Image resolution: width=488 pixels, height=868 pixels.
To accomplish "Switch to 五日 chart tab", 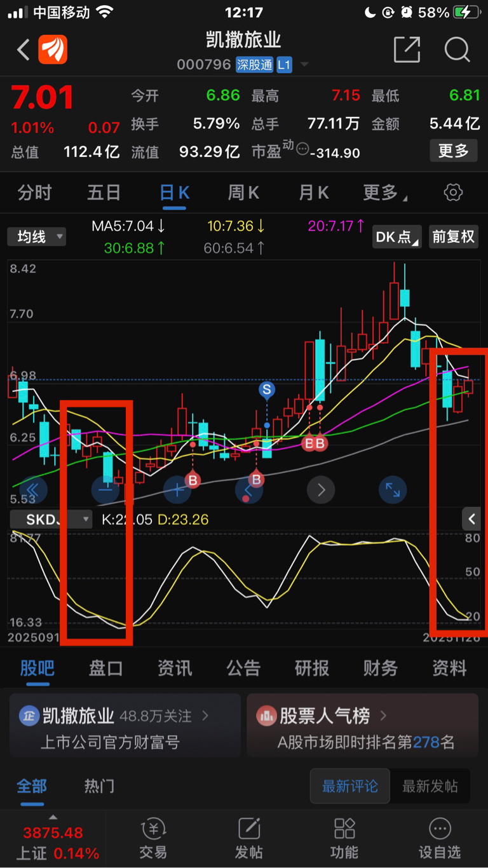I will 104,193.
